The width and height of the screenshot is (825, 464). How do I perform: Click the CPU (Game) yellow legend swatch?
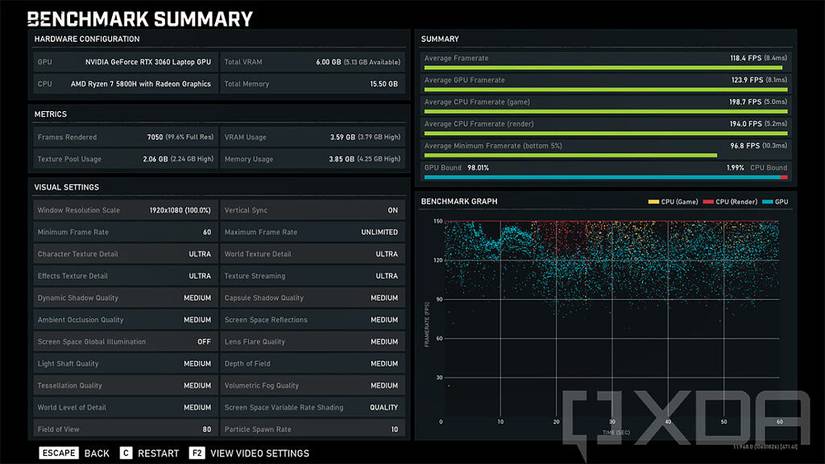pos(653,201)
